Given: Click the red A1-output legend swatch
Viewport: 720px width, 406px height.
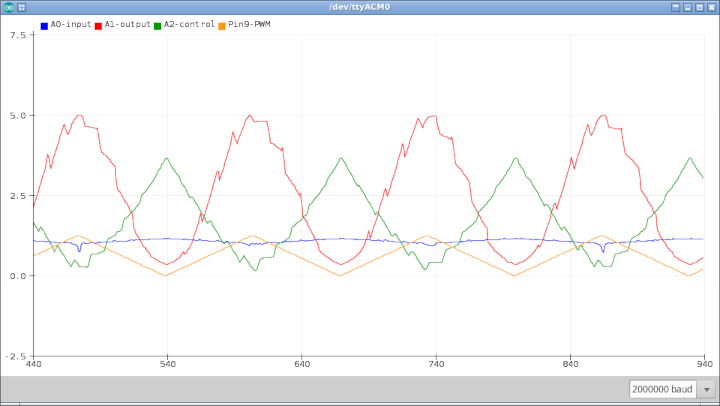Looking at the screenshot, I should click(98, 25).
